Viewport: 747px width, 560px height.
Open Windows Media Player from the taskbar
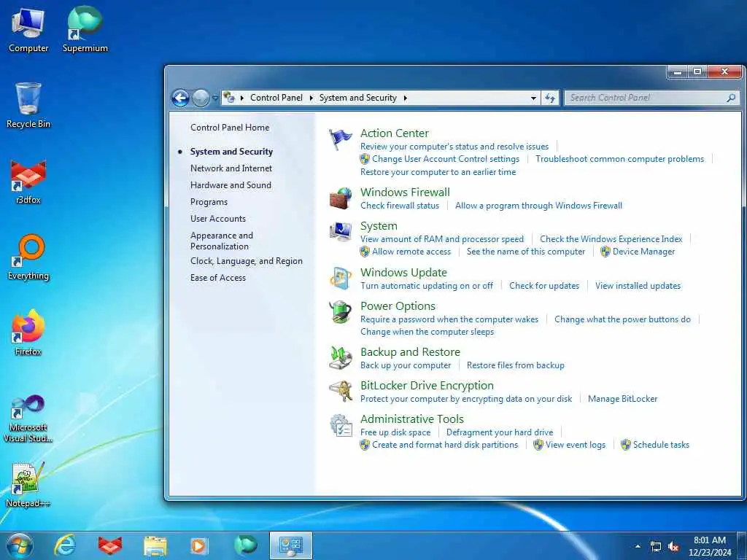tap(200, 545)
